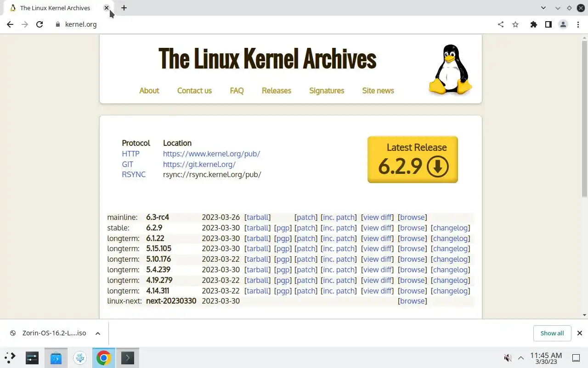The image size is (588, 368).
Task: Open changelog for longterm 4.19.279
Action: pos(450,280)
